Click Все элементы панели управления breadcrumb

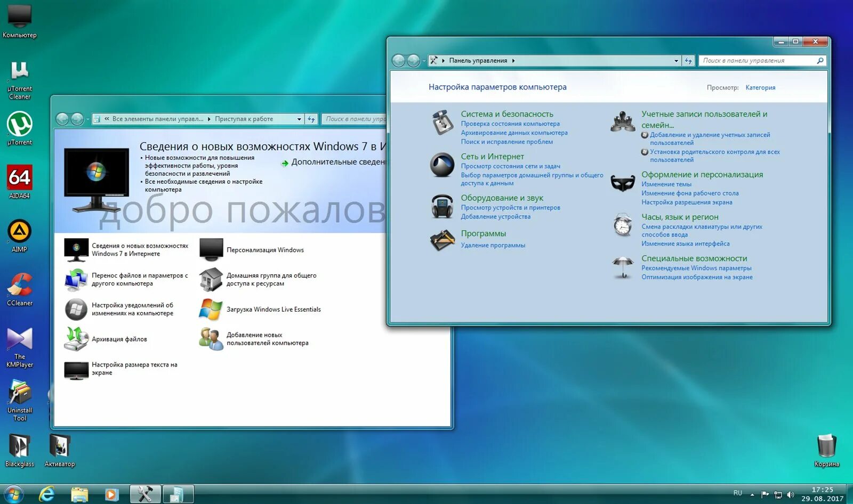(157, 119)
